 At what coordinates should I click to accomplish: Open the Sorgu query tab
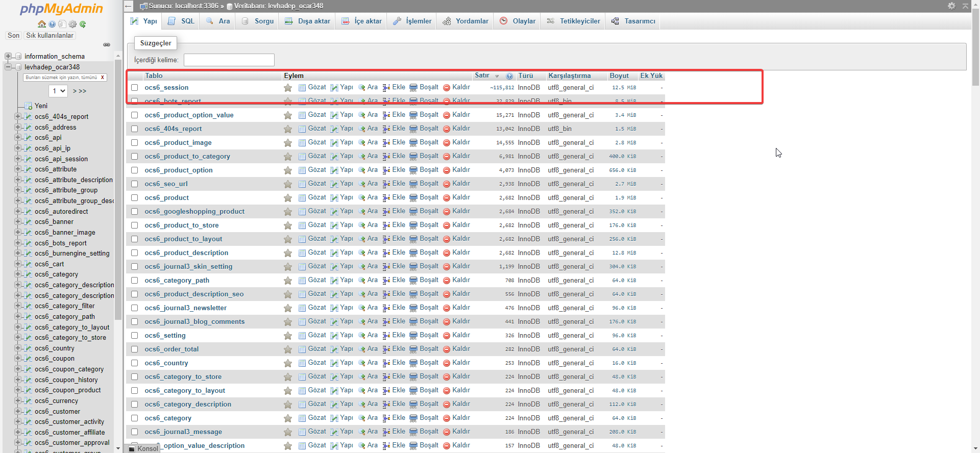(258, 21)
